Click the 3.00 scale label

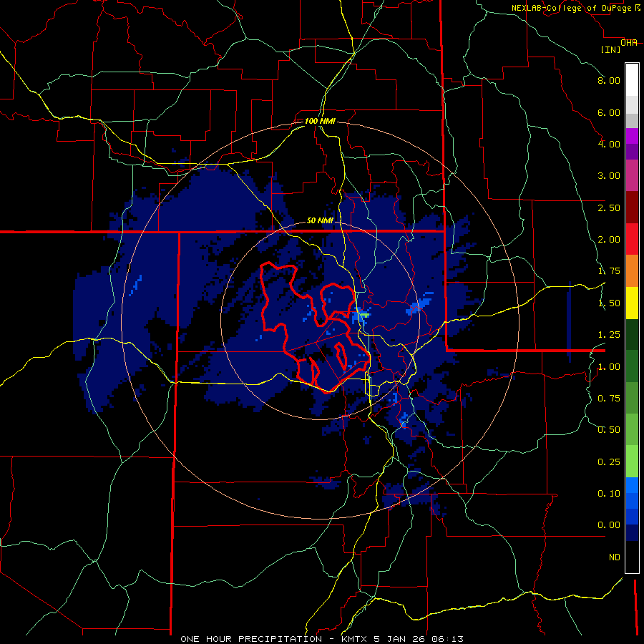pyautogui.click(x=609, y=176)
